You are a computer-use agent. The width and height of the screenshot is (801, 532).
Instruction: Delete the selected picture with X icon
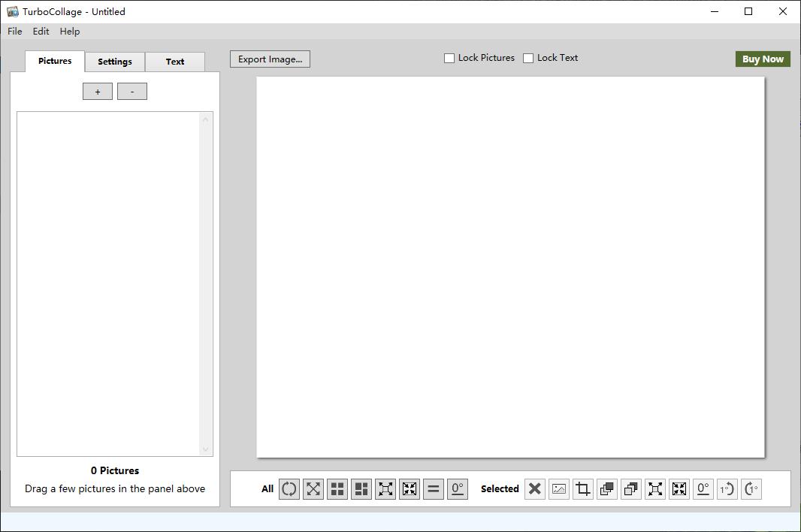[x=535, y=489]
